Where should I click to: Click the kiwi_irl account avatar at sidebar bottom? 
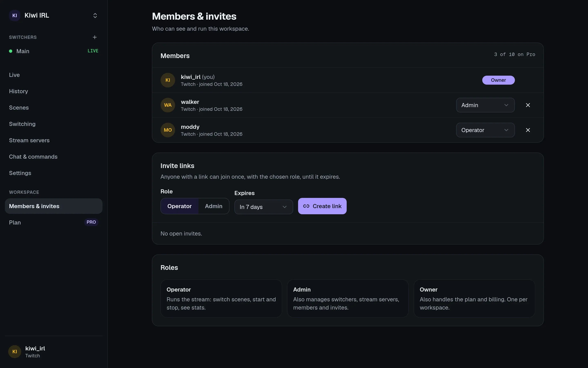tap(14, 352)
